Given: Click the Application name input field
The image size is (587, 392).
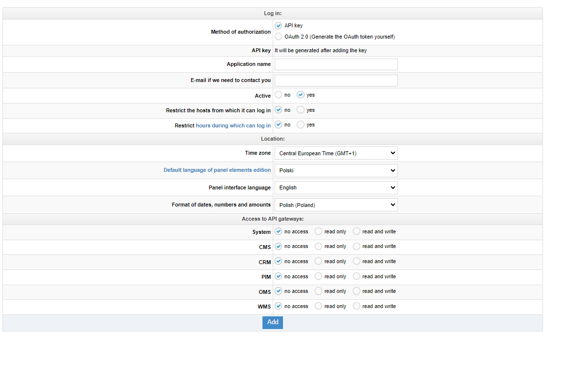Looking at the screenshot, I should click(x=336, y=64).
